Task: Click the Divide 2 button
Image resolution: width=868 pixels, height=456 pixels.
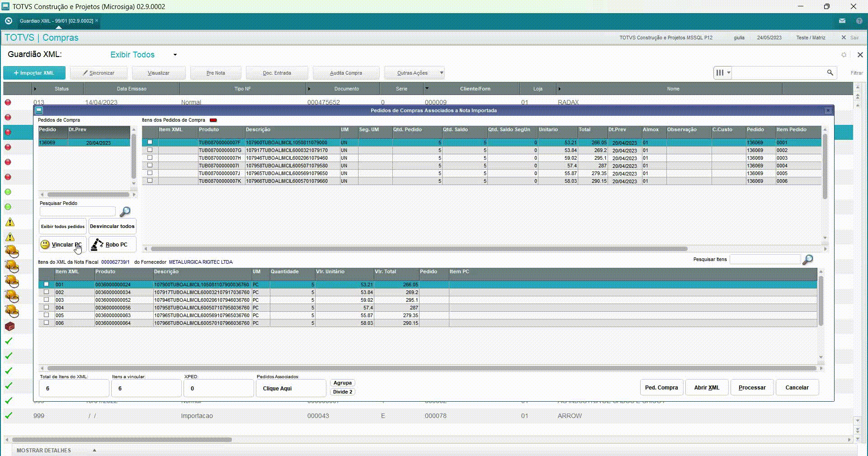Action: [342, 392]
